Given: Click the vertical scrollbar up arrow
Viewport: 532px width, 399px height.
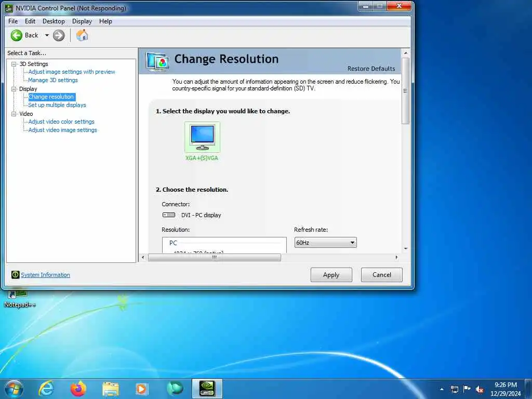Looking at the screenshot, I should coord(405,53).
